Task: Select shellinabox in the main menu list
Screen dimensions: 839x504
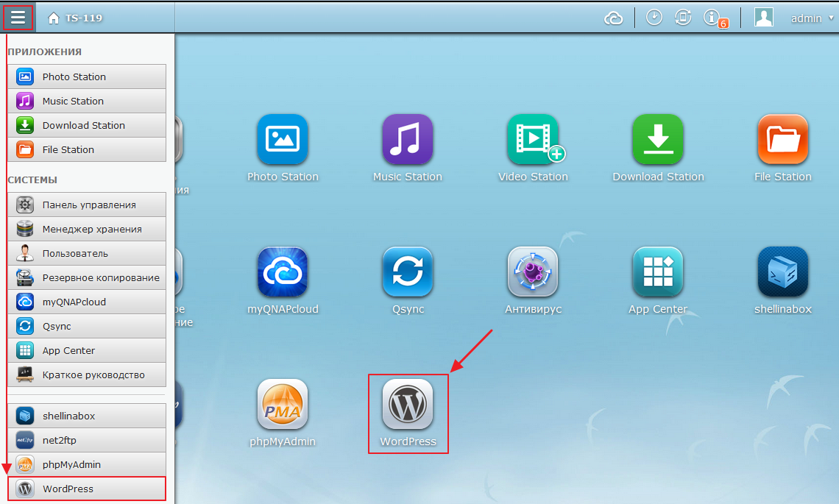Action: pos(87,416)
